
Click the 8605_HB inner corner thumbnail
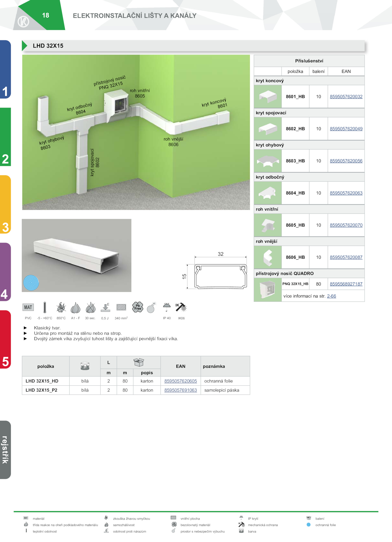point(268,225)
